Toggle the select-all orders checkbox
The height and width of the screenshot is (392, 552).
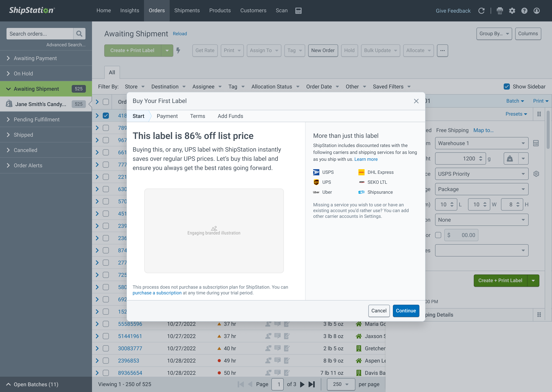(106, 102)
